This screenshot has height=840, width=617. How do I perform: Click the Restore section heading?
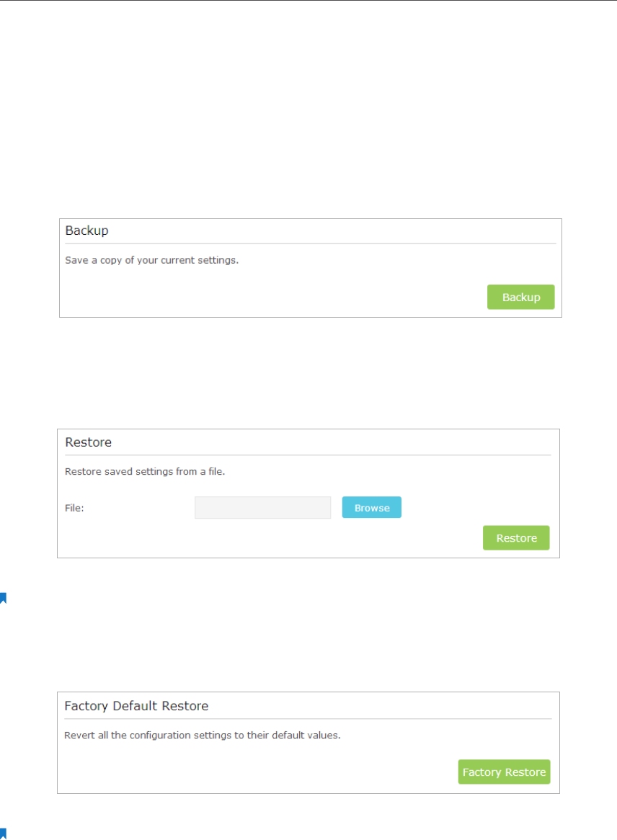(88, 442)
